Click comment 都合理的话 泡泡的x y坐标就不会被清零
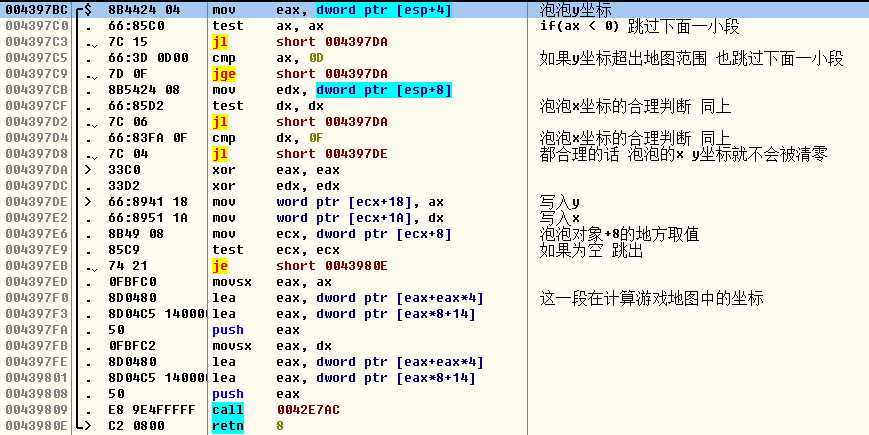The width and height of the screenshot is (869, 435). coord(683,155)
